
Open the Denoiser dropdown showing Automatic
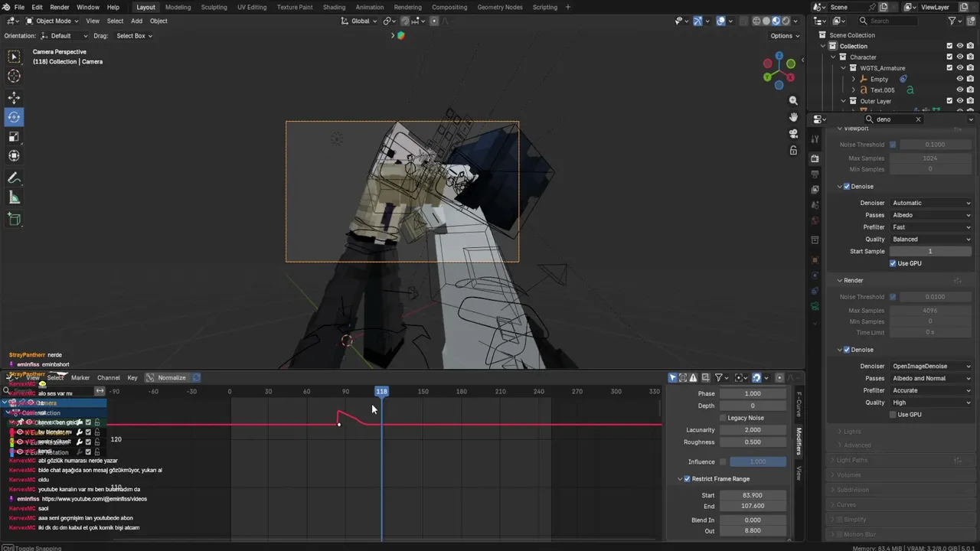tap(931, 203)
